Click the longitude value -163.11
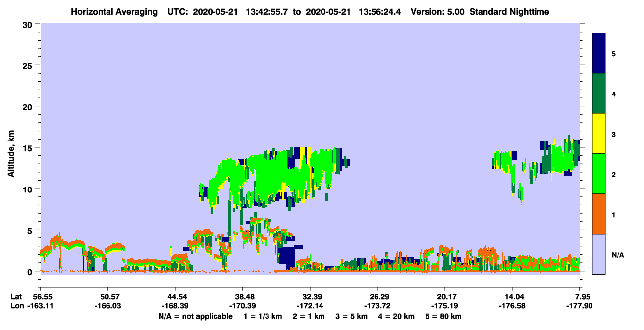The width and height of the screenshot is (644, 330). [x=40, y=306]
